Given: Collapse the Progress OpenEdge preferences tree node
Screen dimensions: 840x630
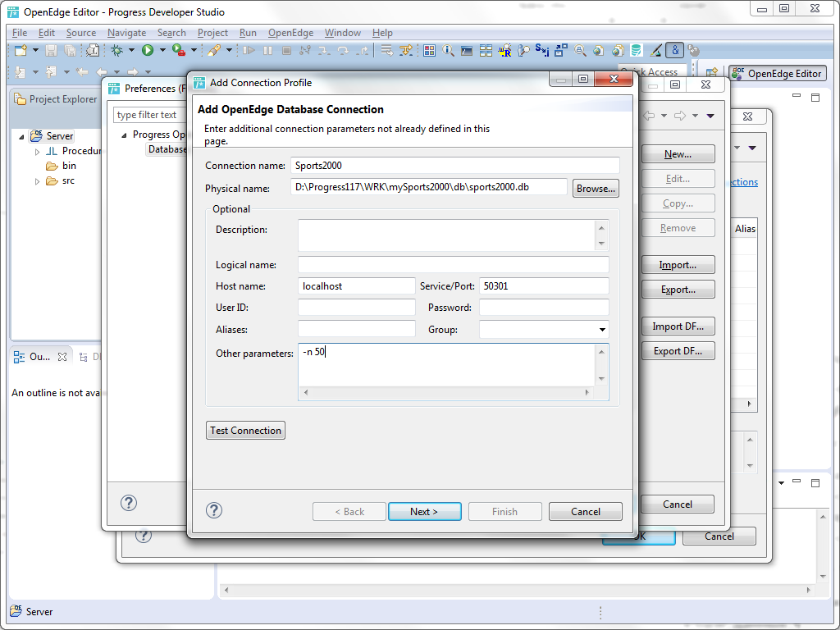Looking at the screenshot, I should pyautogui.click(x=124, y=135).
